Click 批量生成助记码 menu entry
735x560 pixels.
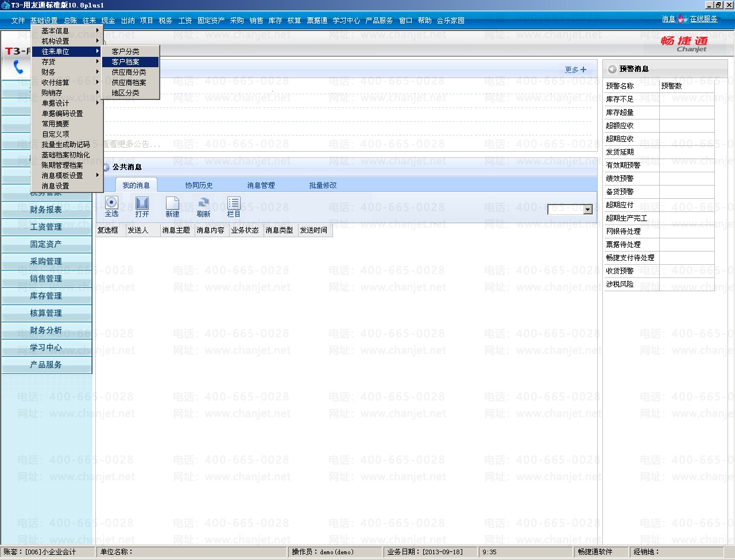tap(67, 145)
